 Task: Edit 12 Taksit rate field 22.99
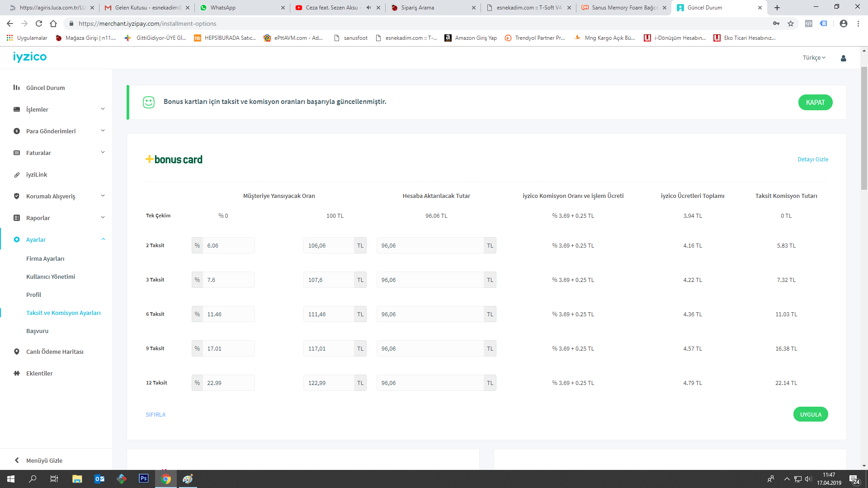tap(228, 383)
